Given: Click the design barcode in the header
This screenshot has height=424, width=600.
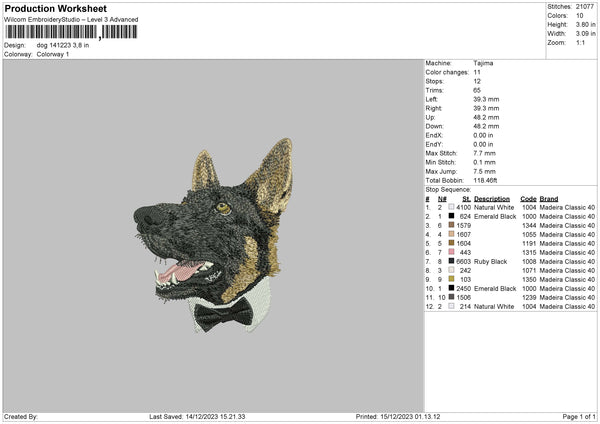Looking at the screenshot, I should 70,32.
